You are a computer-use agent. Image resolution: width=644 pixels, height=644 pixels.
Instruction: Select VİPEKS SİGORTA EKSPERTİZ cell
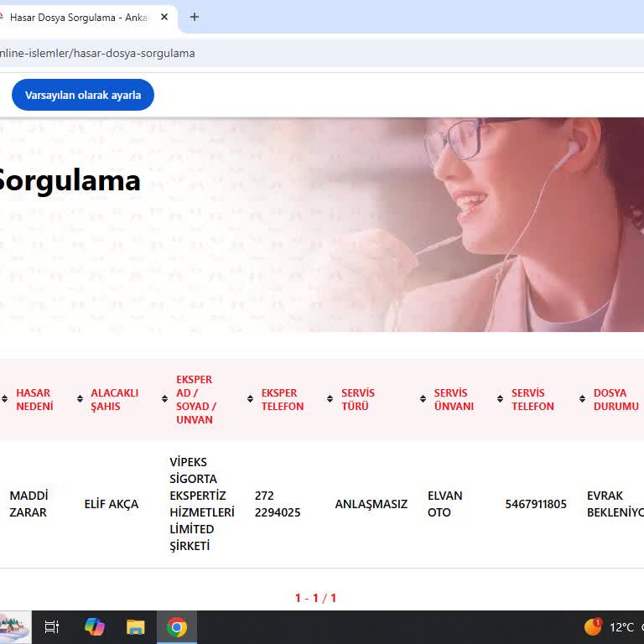click(x=201, y=504)
